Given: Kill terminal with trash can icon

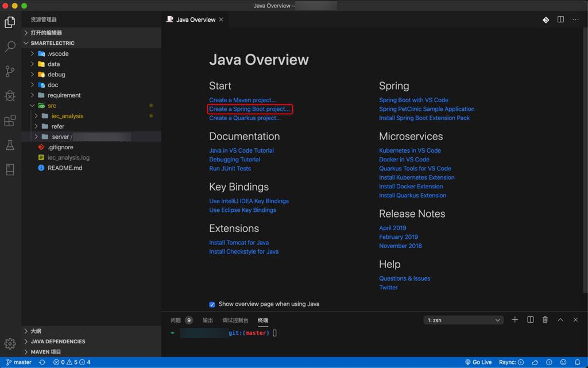Looking at the screenshot, I should (545, 320).
